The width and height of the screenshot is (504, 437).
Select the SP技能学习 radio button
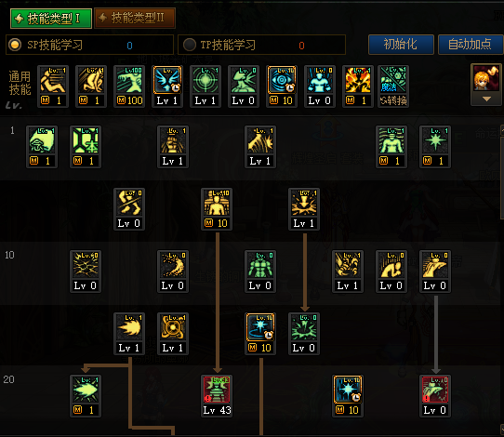pyautogui.click(x=15, y=45)
